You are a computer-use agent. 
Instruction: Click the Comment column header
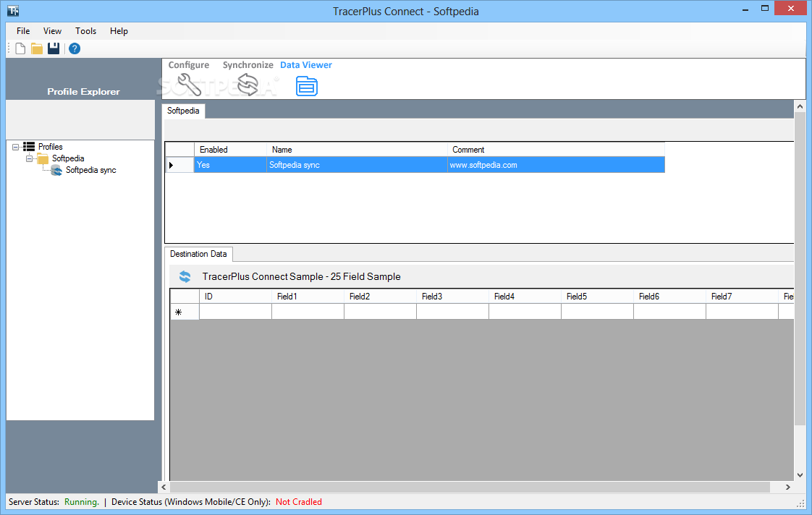click(x=556, y=150)
